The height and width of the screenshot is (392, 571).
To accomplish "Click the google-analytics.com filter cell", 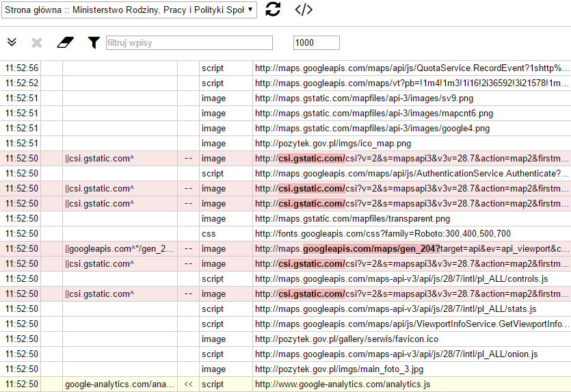I will coord(120,384).
